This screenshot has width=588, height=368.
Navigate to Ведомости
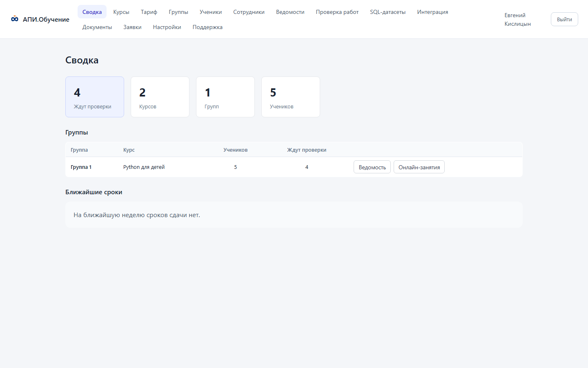[x=290, y=12]
